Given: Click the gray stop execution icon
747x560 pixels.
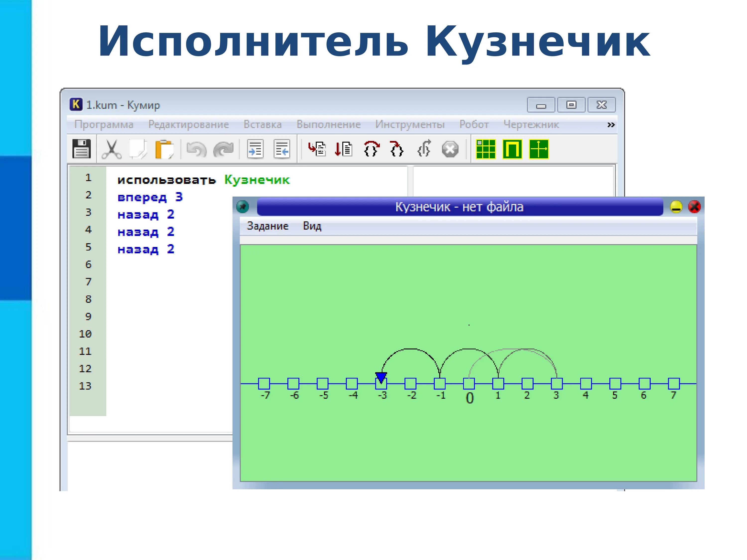Looking at the screenshot, I should (450, 149).
